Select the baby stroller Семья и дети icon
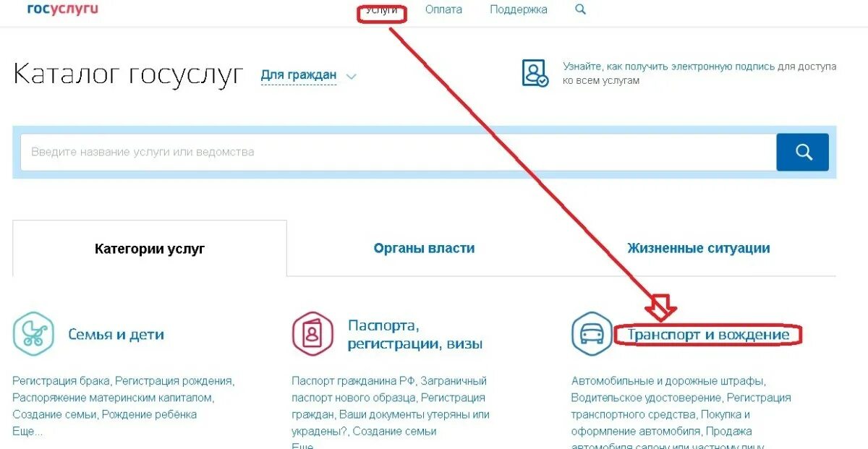868x449 pixels. coord(34,334)
